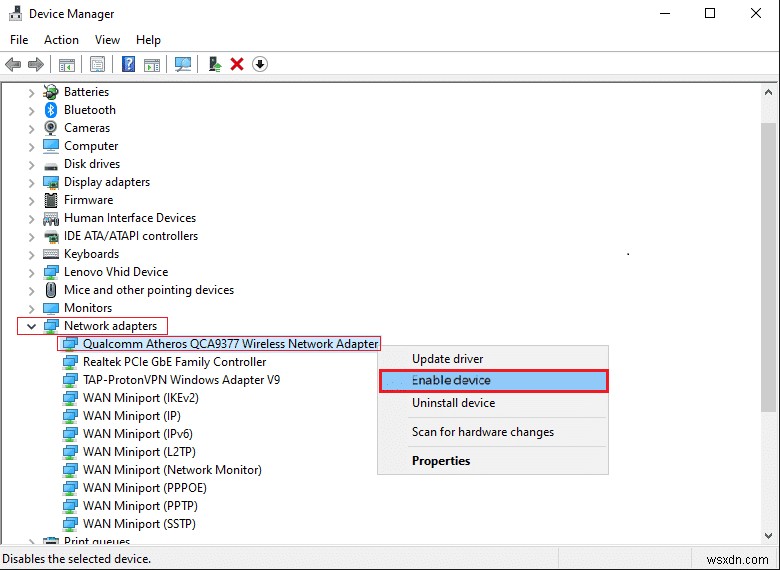Select the Firmware tree label
The width and height of the screenshot is (780, 570).
coord(89,200)
